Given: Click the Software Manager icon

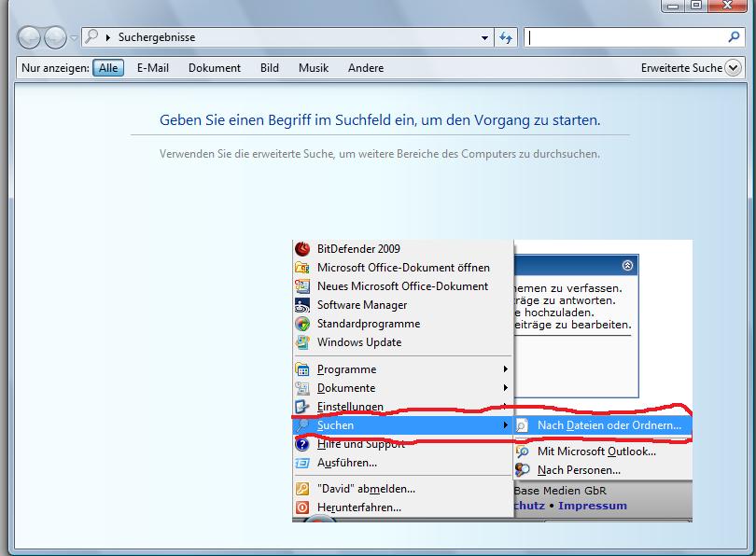Looking at the screenshot, I should pyautogui.click(x=302, y=305).
